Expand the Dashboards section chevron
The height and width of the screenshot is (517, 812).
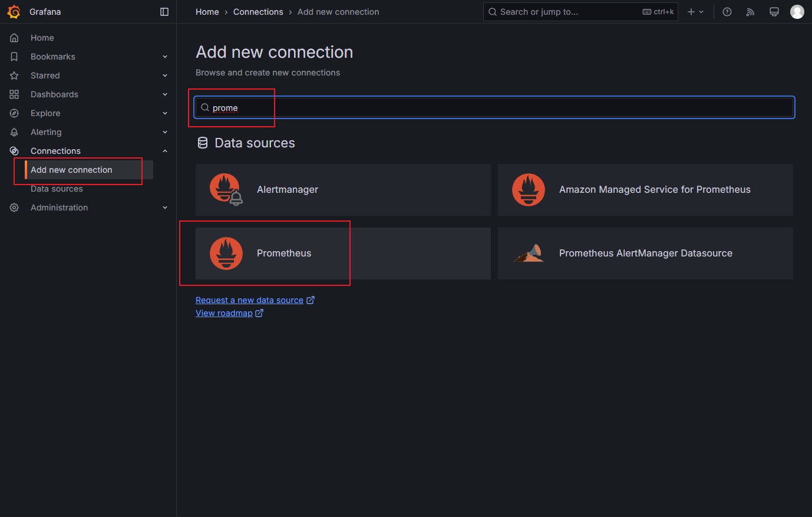tap(165, 94)
